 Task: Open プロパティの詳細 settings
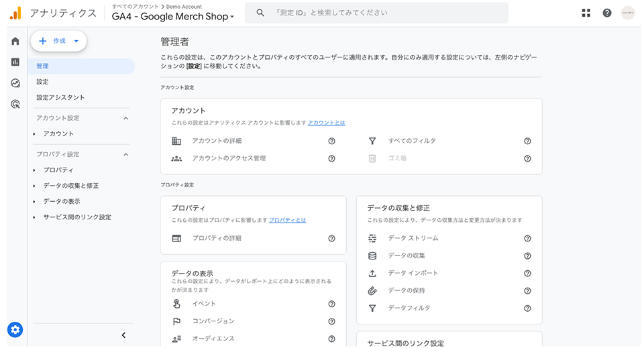(x=217, y=238)
